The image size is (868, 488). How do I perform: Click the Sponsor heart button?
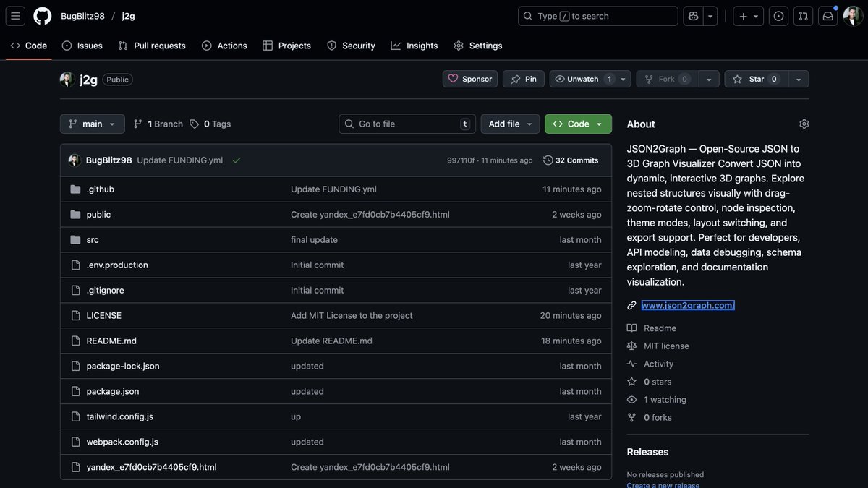[x=470, y=79]
